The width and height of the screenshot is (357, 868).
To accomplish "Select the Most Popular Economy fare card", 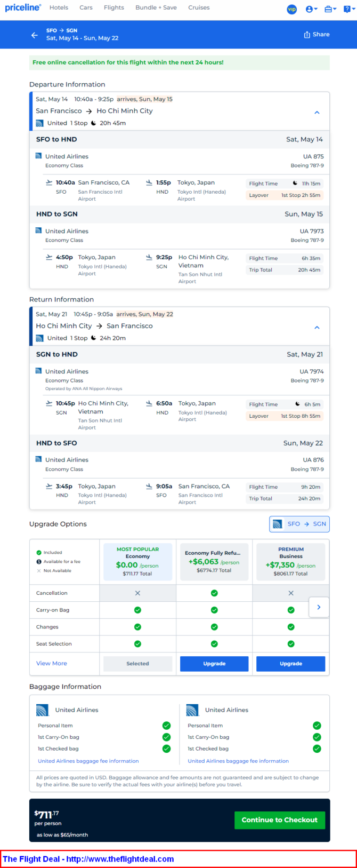I will pyautogui.click(x=137, y=562).
